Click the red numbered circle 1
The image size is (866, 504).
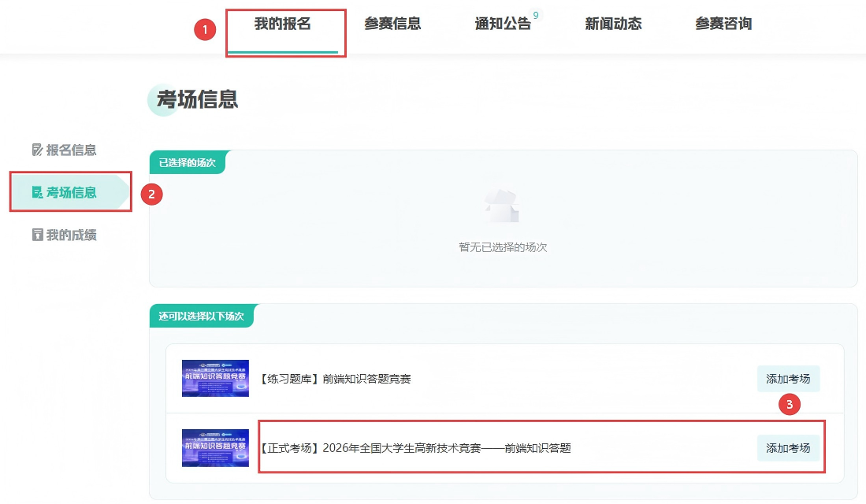coord(205,31)
